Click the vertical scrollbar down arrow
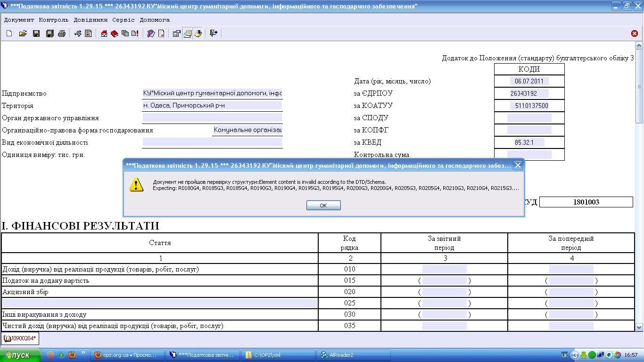Image resolution: width=644 pixels, height=362 pixels. [x=639, y=327]
